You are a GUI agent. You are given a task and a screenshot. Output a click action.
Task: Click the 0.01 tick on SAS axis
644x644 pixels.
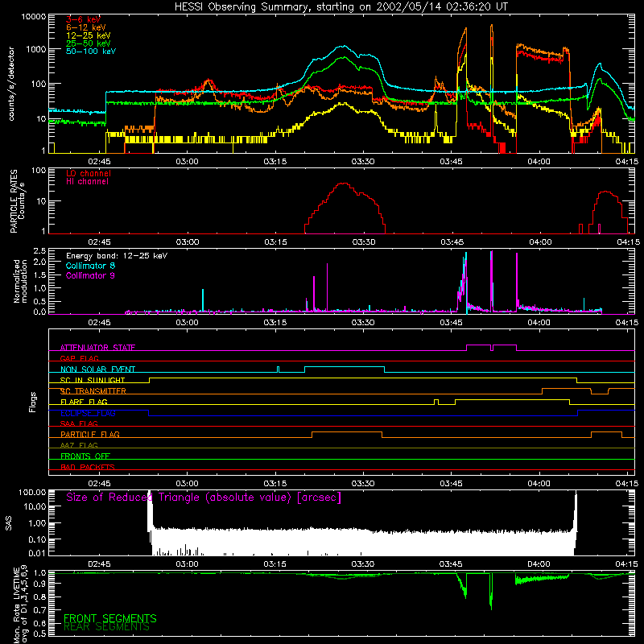(x=37, y=553)
